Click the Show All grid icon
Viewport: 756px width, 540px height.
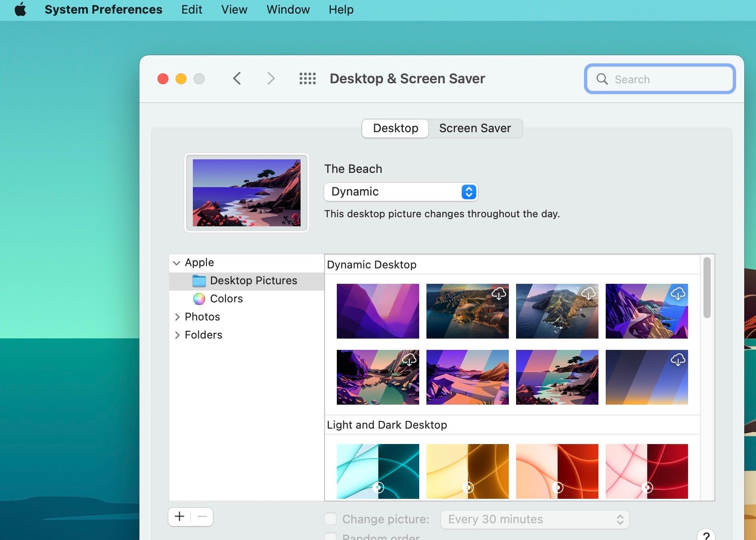307,78
